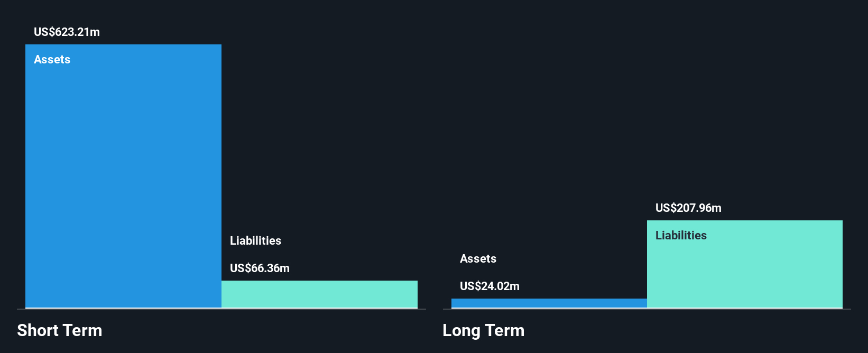This screenshot has height=353, width=868.
Task: Click the Long Term Assets blue bar
Action: click(x=549, y=303)
